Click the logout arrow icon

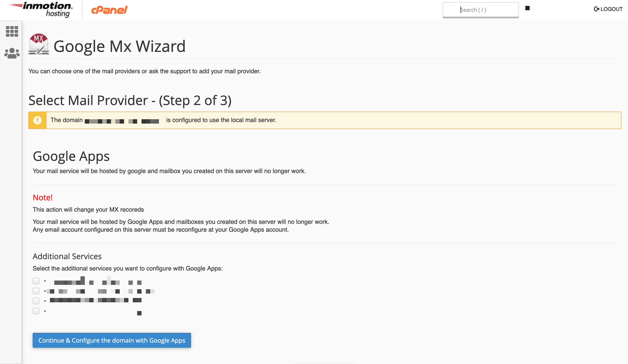(596, 9)
